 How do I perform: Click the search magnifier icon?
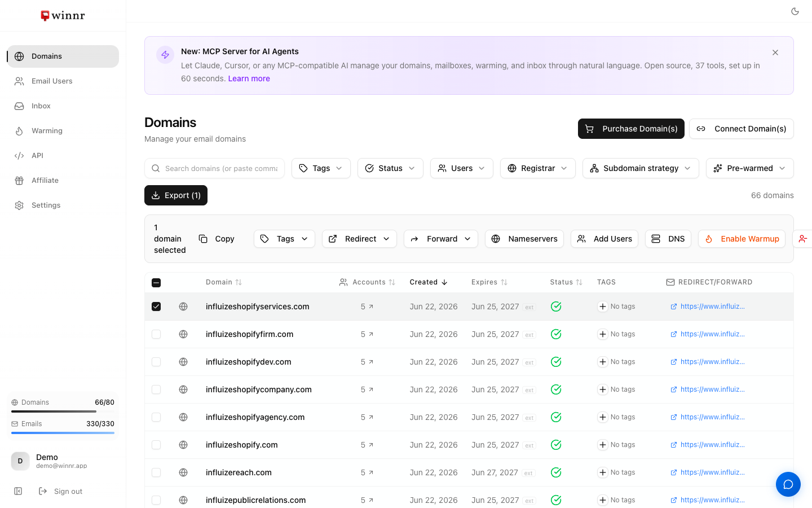pos(156,168)
